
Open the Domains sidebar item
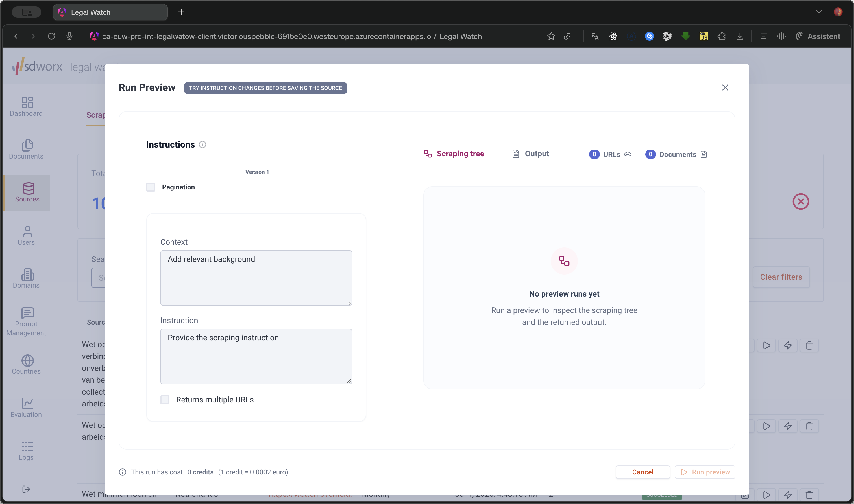tap(26, 279)
